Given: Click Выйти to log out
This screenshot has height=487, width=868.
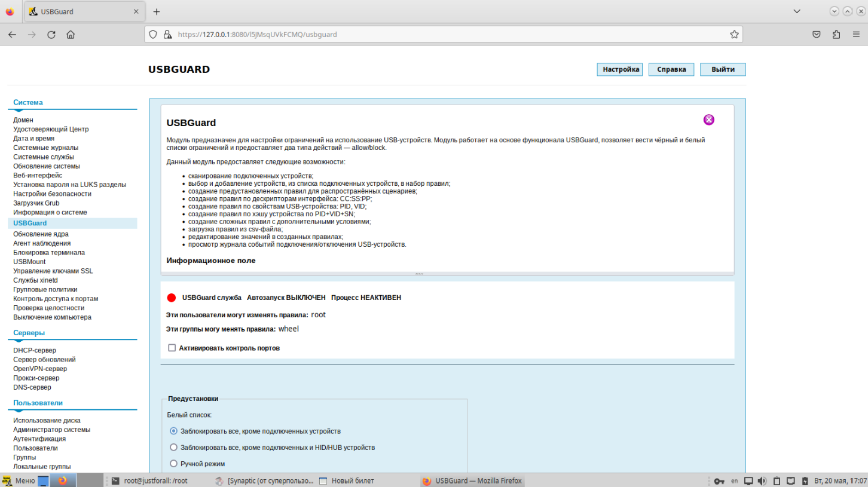Looking at the screenshot, I should point(723,69).
